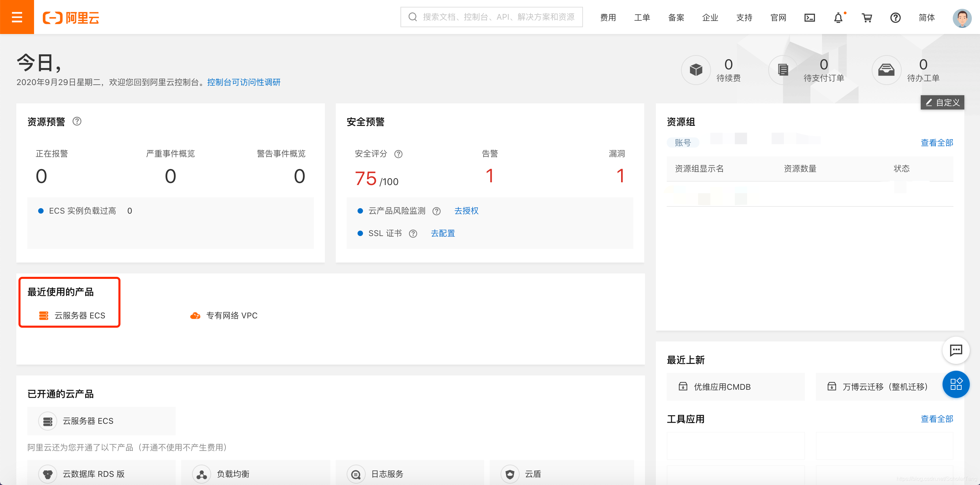Image resolution: width=980 pixels, height=485 pixels.
Task: Click the 自定义 customize button
Action: tap(942, 102)
